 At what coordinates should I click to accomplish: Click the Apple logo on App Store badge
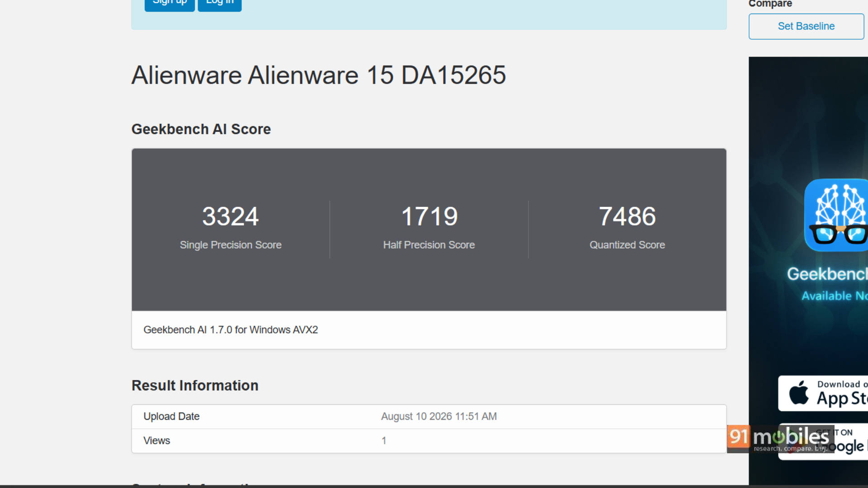(x=799, y=393)
